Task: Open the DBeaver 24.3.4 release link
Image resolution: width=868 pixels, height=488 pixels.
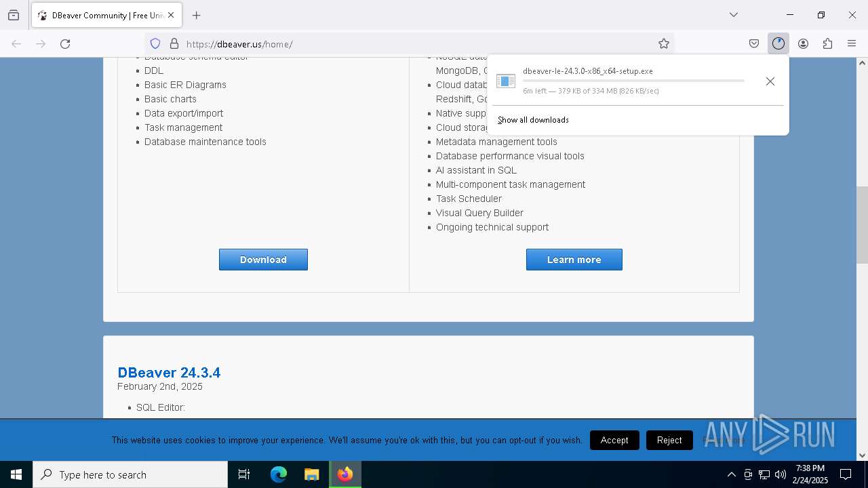Action: [x=169, y=372]
